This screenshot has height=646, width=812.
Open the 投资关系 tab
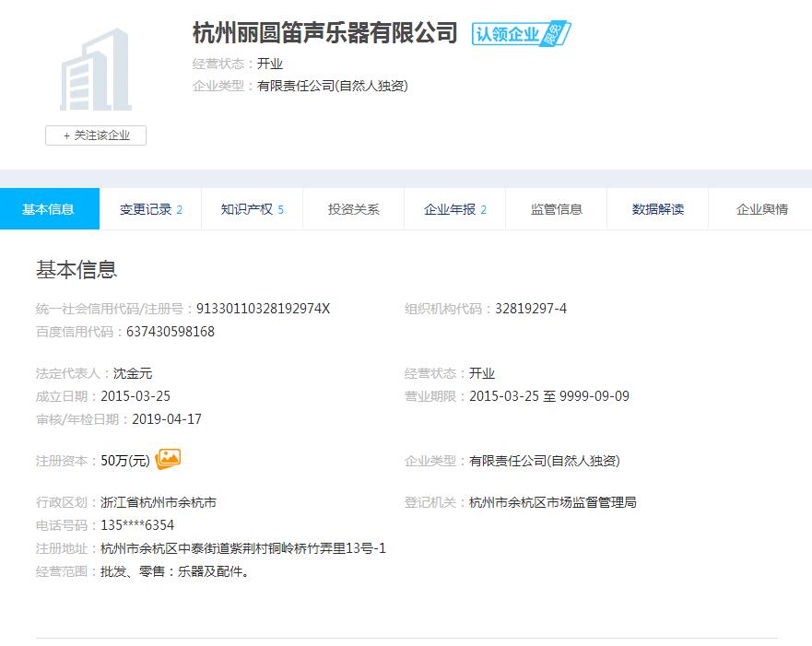[x=354, y=209]
